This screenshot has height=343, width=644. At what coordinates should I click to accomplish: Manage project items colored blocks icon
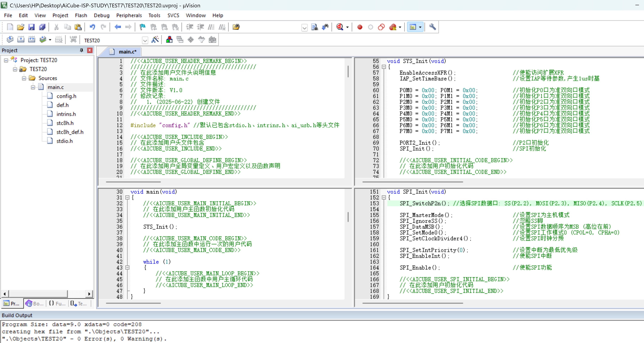[169, 40]
